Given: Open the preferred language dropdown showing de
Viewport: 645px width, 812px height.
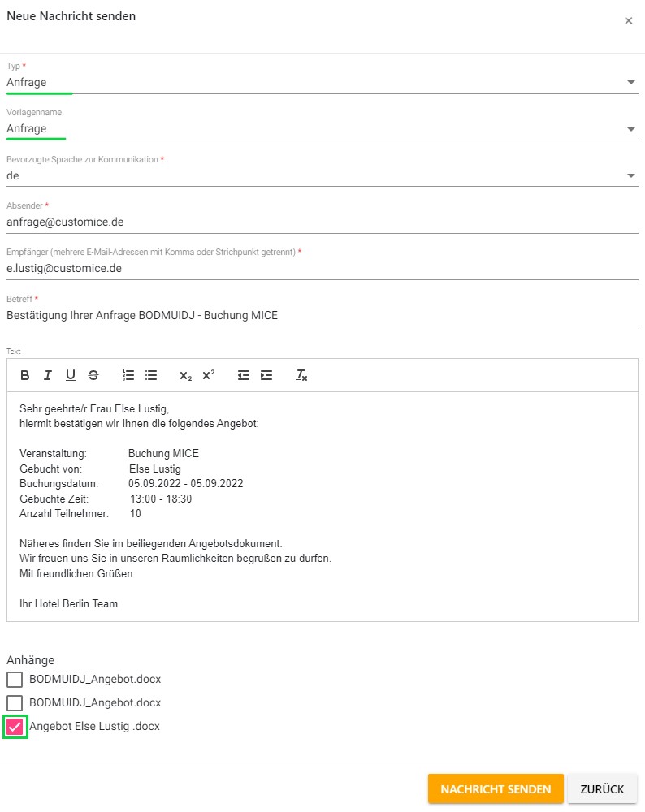Looking at the screenshot, I should click(x=322, y=175).
